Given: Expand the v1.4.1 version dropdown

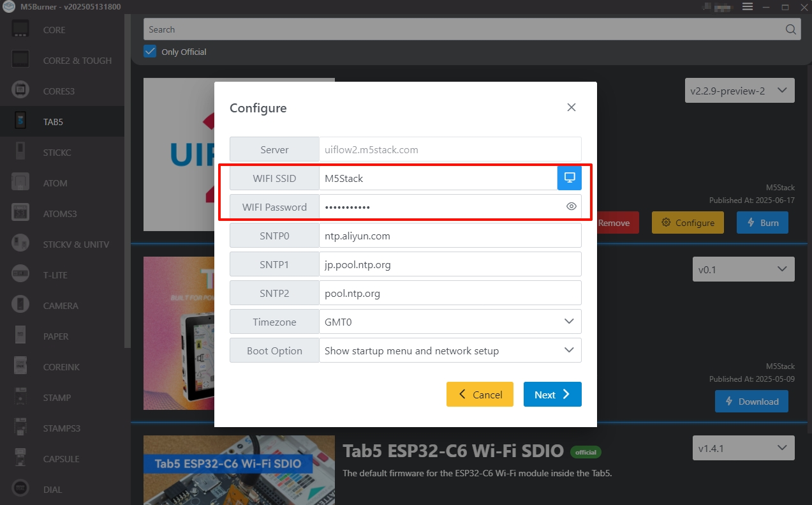Looking at the screenshot, I should (743, 448).
